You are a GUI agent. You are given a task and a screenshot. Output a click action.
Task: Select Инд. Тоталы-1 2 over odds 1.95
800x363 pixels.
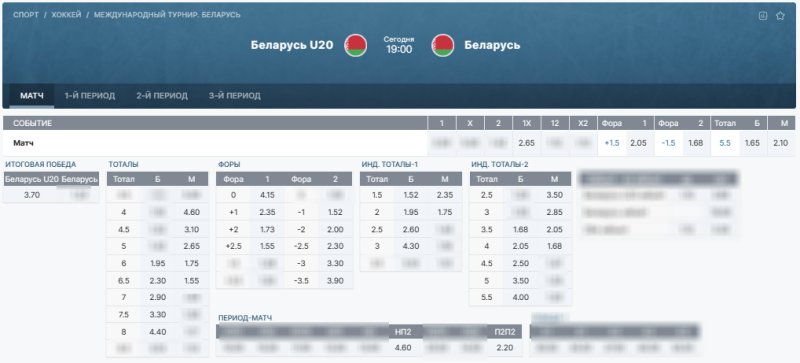pyautogui.click(x=411, y=212)
